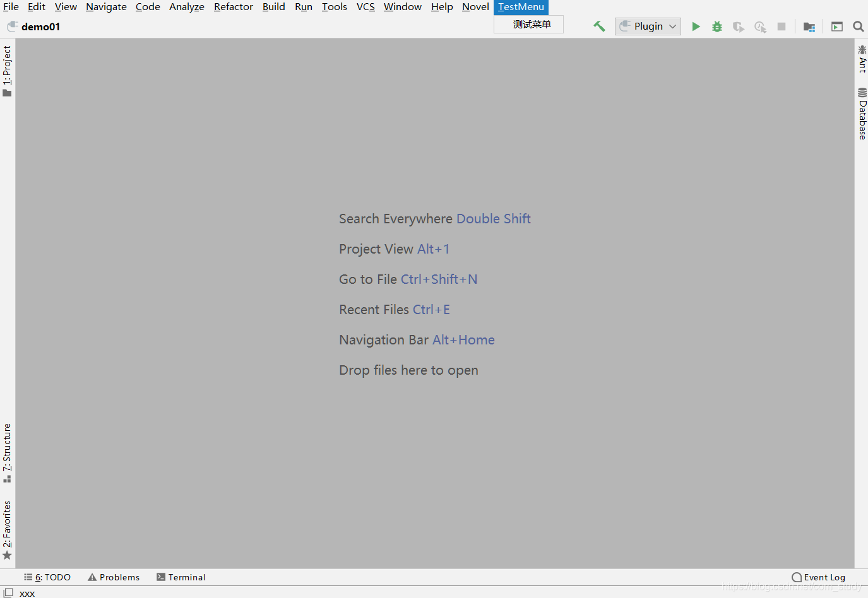Click the Profiler run icon
868x598 pixels.
point(760,26)
